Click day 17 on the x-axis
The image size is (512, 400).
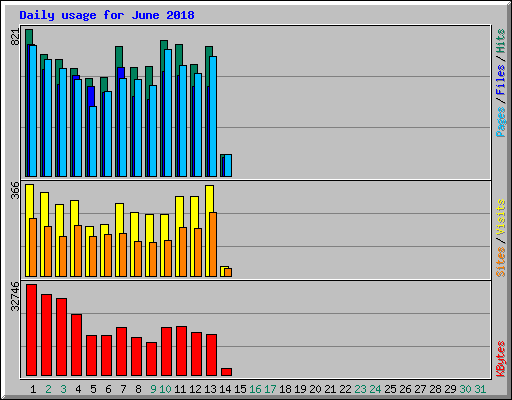point(270,389)
